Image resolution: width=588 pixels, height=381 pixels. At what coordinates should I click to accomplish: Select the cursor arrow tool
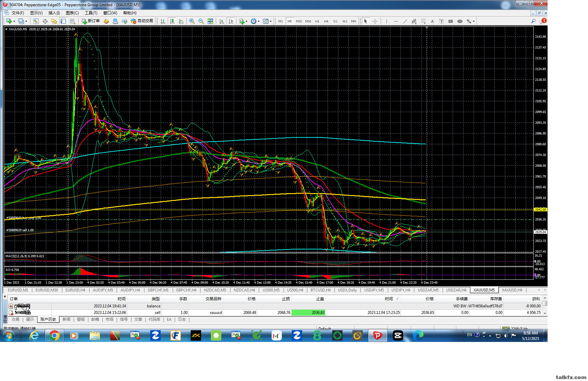[x=366, y=21]
